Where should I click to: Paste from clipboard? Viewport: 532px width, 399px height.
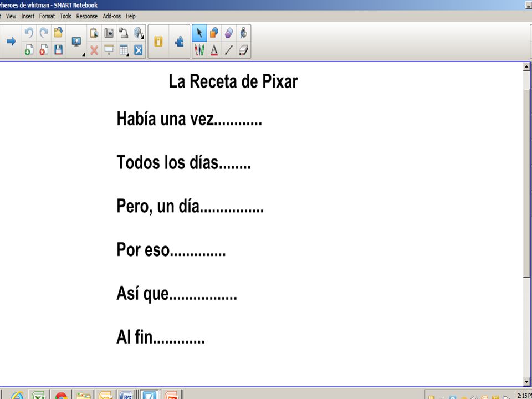pyautogui.click(x=94, y=33)
